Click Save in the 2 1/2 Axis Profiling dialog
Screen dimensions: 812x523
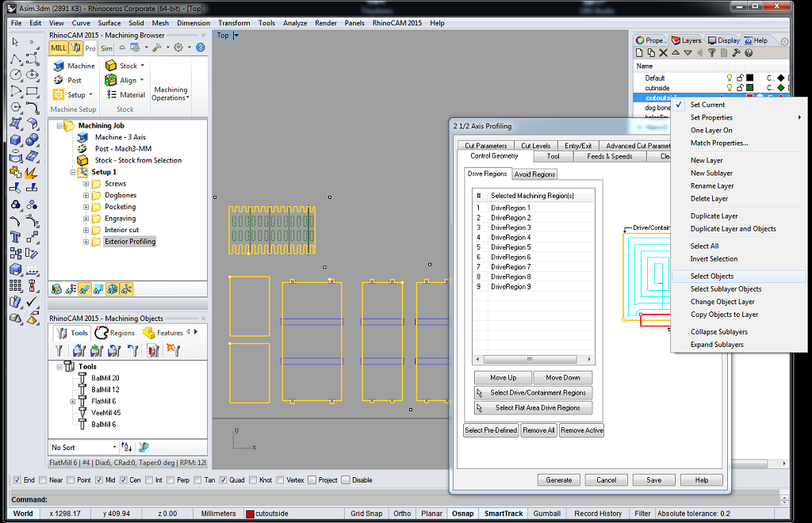(653, 480)
